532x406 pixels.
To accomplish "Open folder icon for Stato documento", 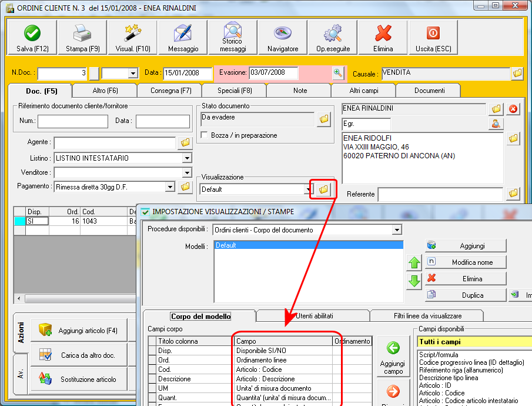I will point(324,119).
